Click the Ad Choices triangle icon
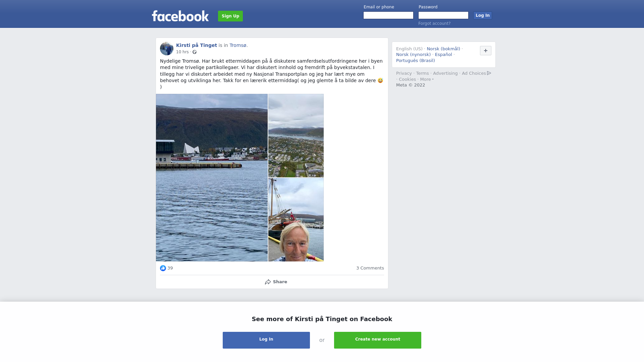This screenshot has width=644, height=362. (489, 73)
